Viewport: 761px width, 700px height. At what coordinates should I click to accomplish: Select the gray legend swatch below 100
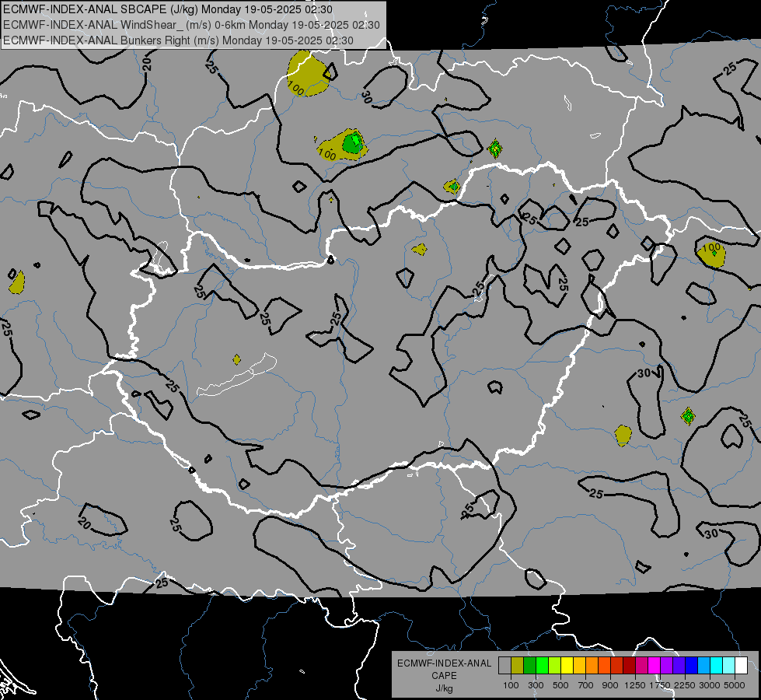click(x=504, y=666)
